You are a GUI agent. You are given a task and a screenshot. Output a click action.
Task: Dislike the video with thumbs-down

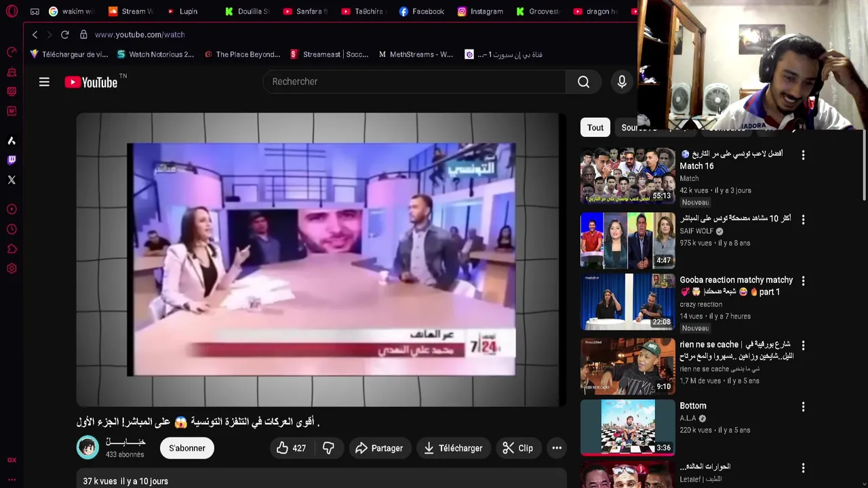(x=328, y=448)
